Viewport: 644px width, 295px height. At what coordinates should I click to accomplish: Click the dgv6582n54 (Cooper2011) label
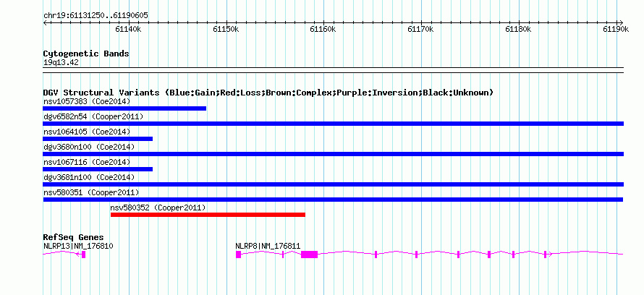point(93,117)
